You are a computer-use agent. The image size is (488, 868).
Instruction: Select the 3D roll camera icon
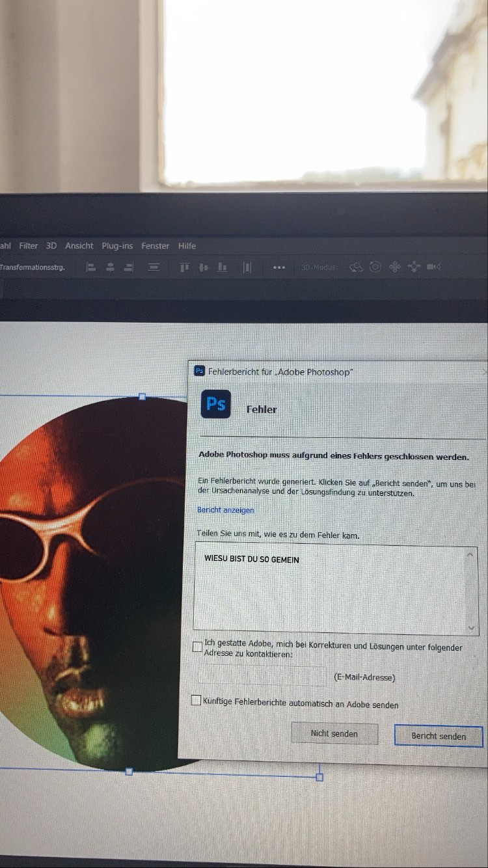pos(375,267)
